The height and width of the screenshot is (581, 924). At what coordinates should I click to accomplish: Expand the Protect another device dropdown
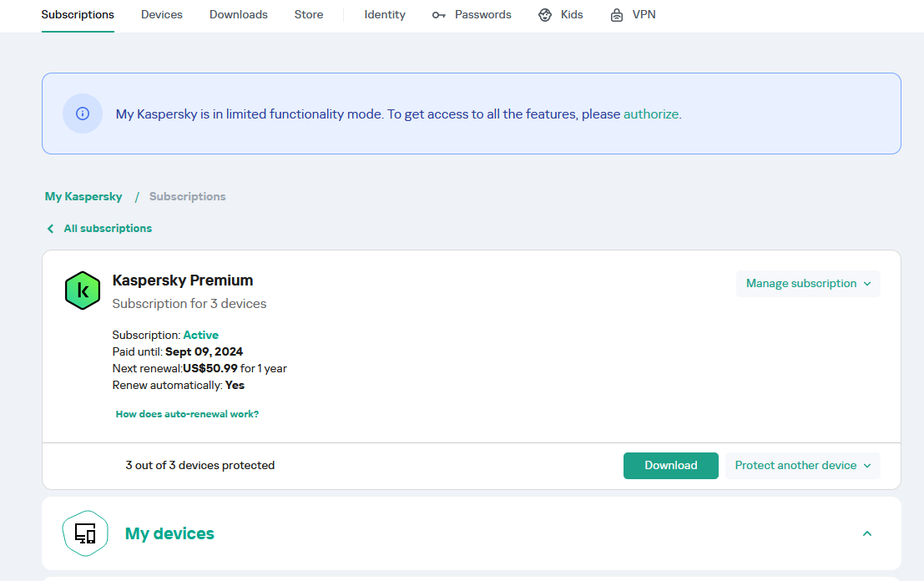pyautogui.click(x=802, y=466)
